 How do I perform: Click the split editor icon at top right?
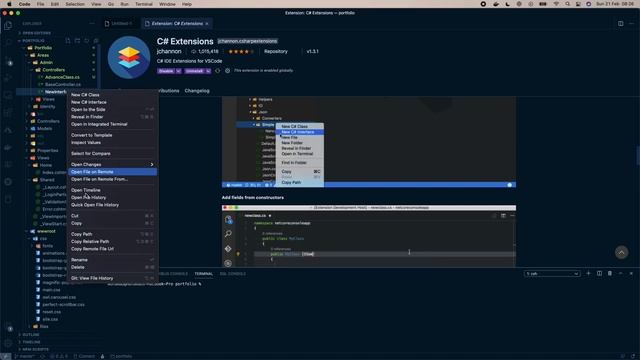pos(620,24)
